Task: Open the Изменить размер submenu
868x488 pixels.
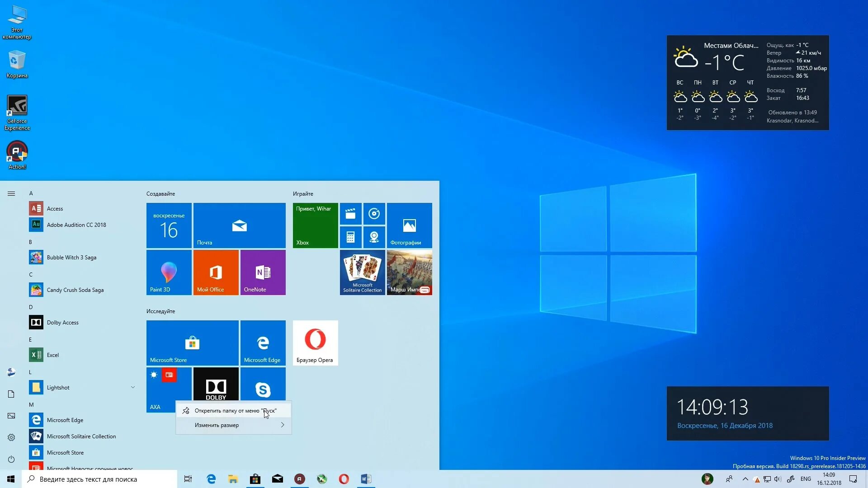Action: pyautogui.click(x=233, y=425)
